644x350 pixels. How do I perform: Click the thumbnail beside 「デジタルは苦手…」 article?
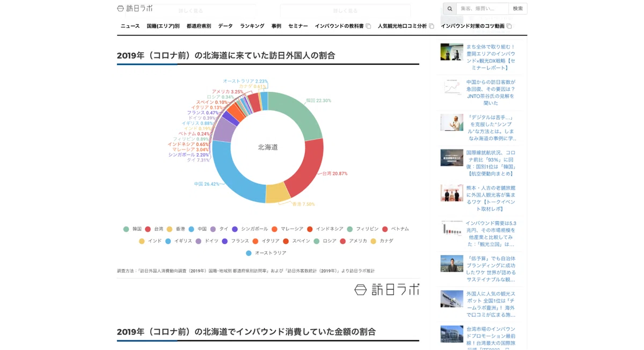coord(452,122)
